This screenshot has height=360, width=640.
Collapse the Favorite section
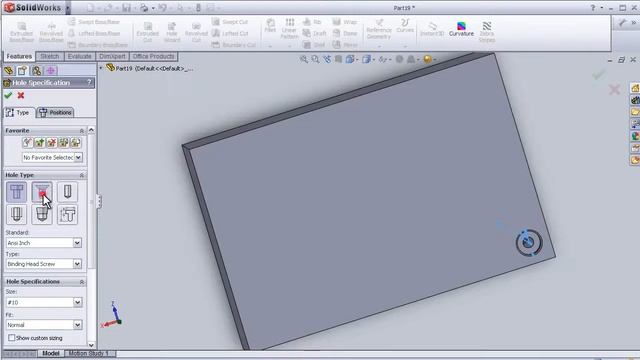(82, 131)
